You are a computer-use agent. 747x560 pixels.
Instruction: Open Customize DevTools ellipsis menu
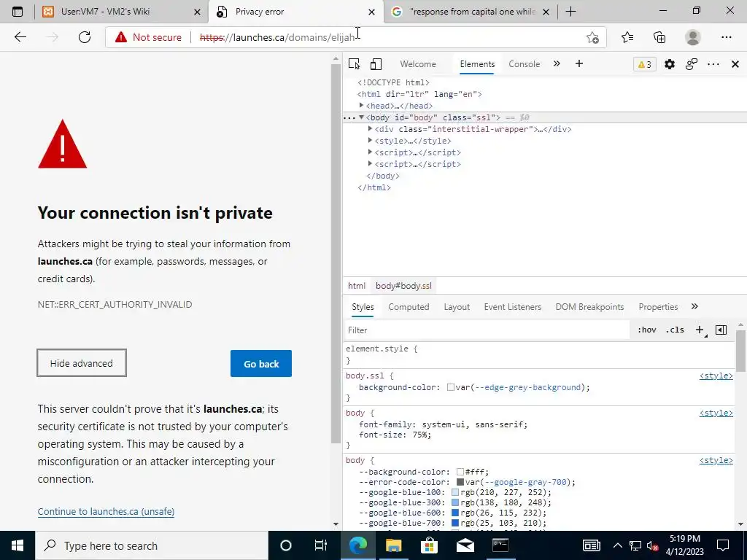coord(713,64)
